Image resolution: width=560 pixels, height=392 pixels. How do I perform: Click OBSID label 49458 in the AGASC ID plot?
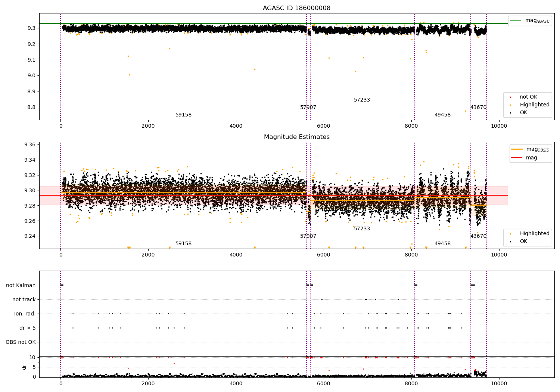[442, 115]
